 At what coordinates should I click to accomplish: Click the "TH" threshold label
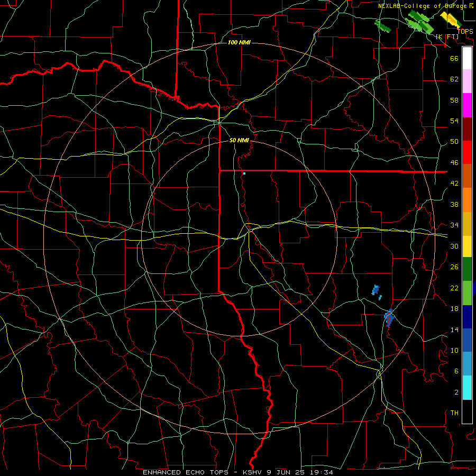[x=454, y=413]
